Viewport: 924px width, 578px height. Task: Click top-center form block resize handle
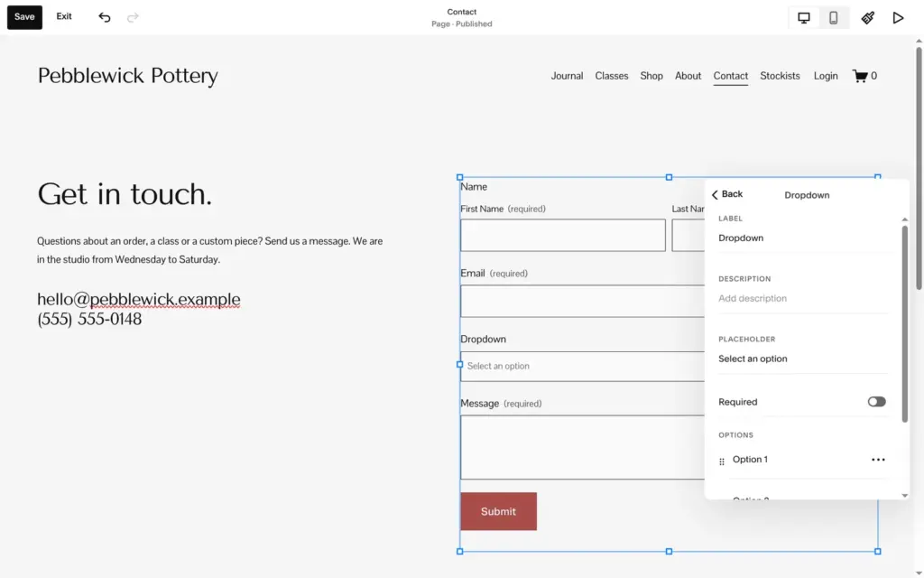click(x=669, y=177)
